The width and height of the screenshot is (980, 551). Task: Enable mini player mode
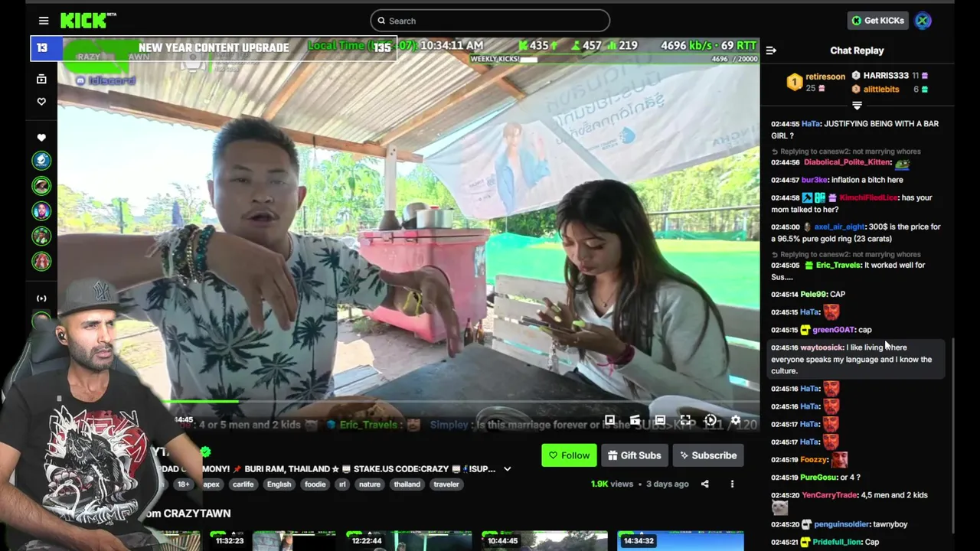609,420
